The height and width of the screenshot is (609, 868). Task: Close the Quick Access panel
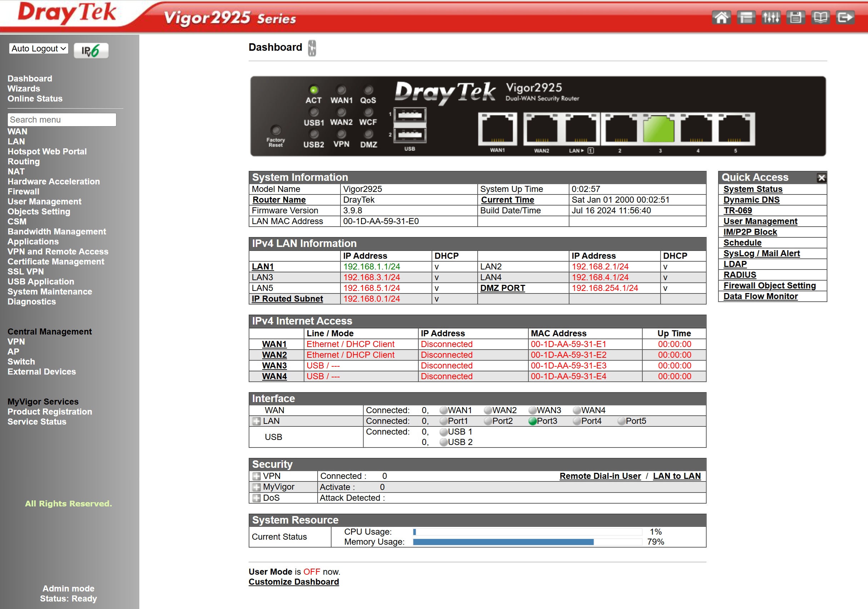click(x=821, y=178)
